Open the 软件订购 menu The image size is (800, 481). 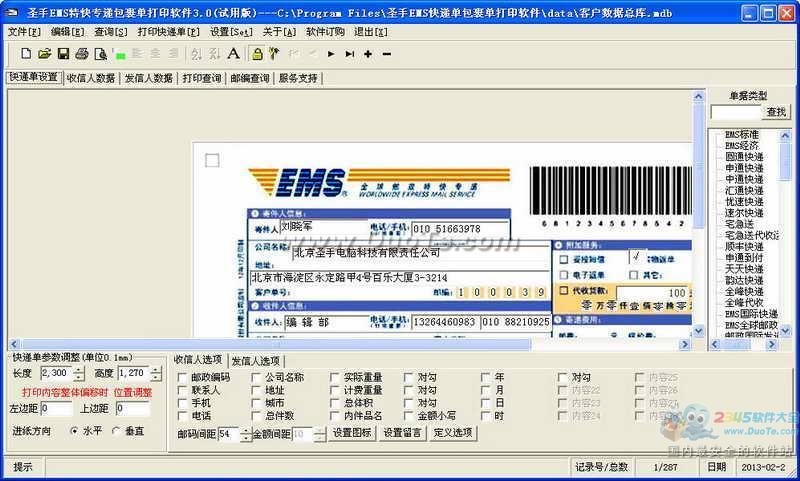pos(325,32)
